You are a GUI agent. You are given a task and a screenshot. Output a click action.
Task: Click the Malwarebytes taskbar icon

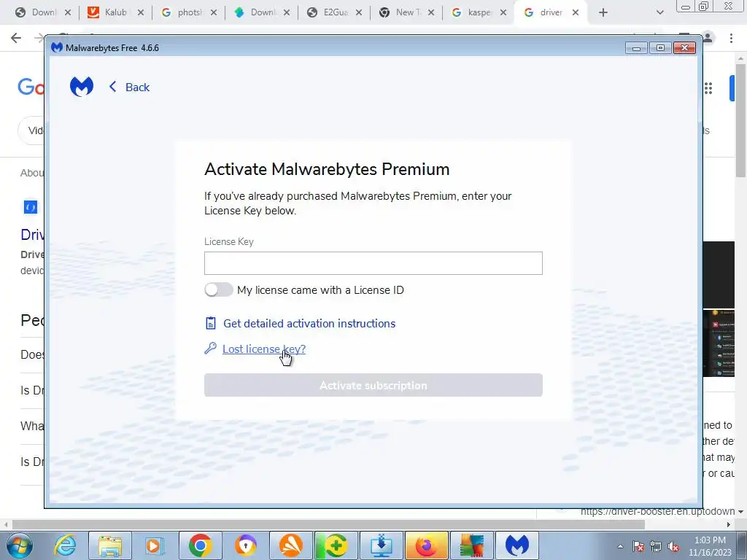coord(517,545)
